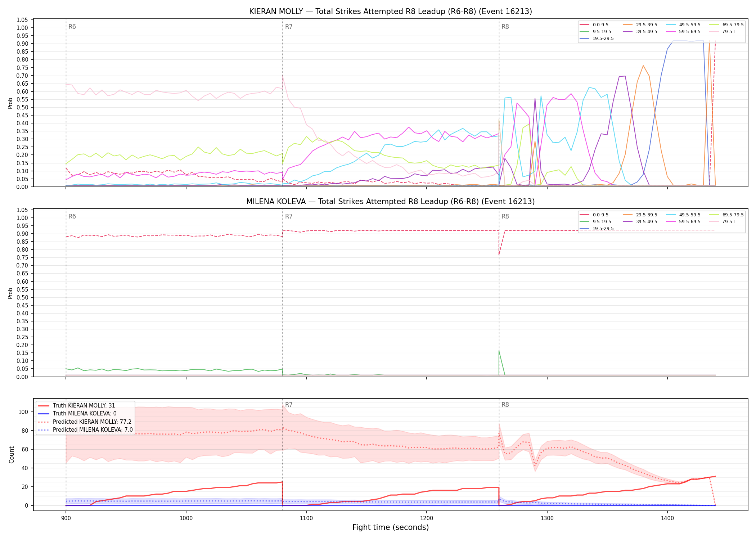Click the 1100 tick on the time axis
The width and height of the screenshot is (756, 540).
pyautogui.click(x=306, y=518)
